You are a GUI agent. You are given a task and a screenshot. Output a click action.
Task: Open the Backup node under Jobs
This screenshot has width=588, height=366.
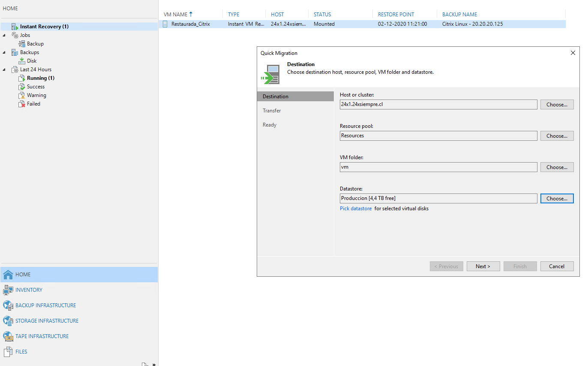click(x=34, y=43)
